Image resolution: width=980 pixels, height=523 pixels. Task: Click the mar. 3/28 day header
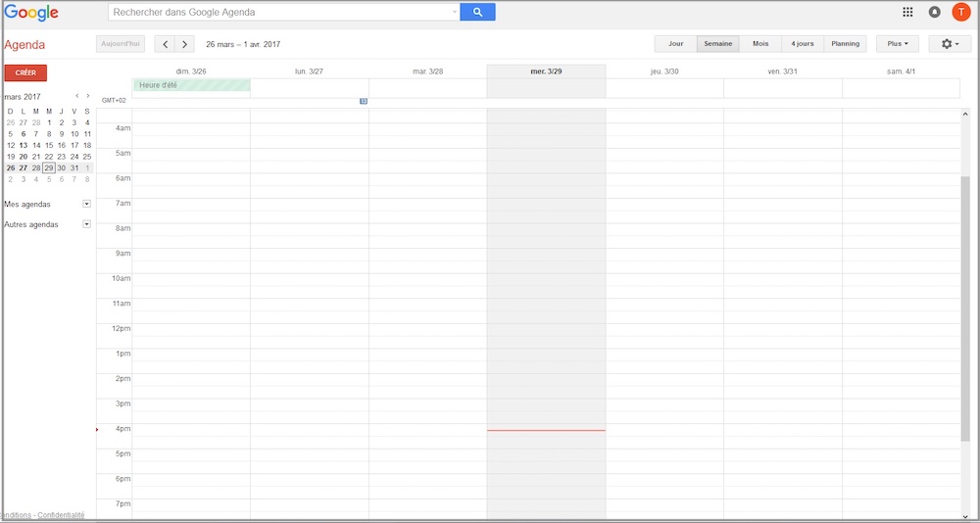(x=428, y=71)
